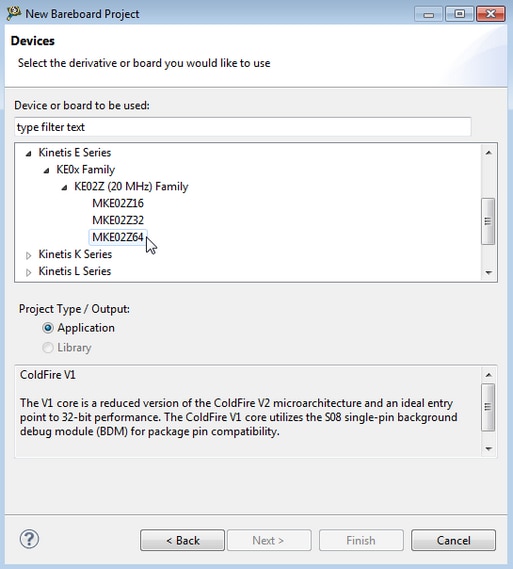This screenshot has width=513, height=569.
Task: Open the help question mark icon
Action: click(29, 539)
